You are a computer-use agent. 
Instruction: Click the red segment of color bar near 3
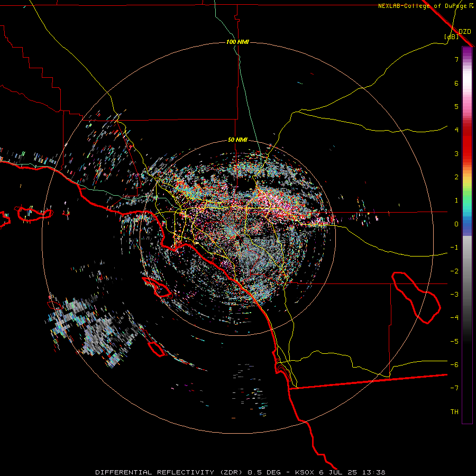467,149
